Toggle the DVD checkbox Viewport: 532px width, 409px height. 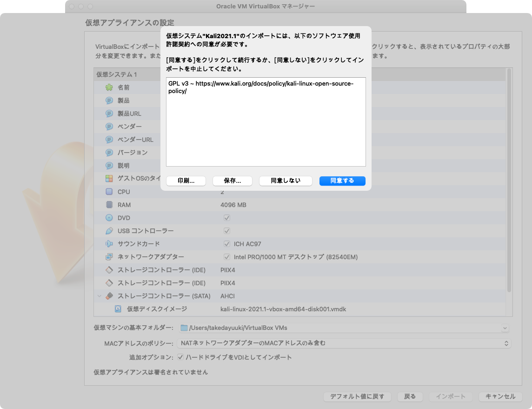coord(227,218)
